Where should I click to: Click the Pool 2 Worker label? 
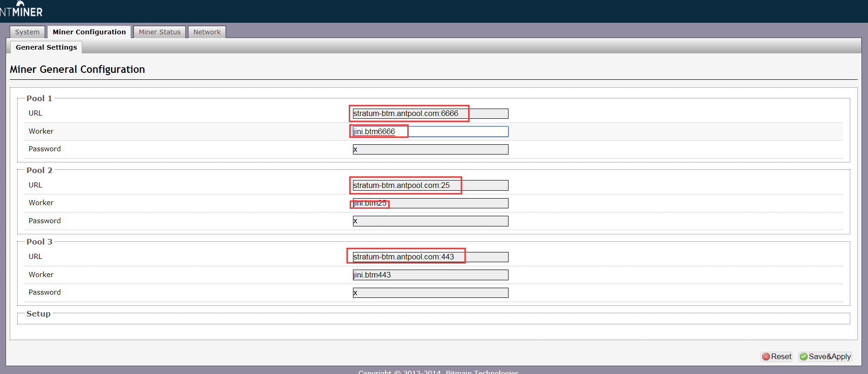(41, 203)
